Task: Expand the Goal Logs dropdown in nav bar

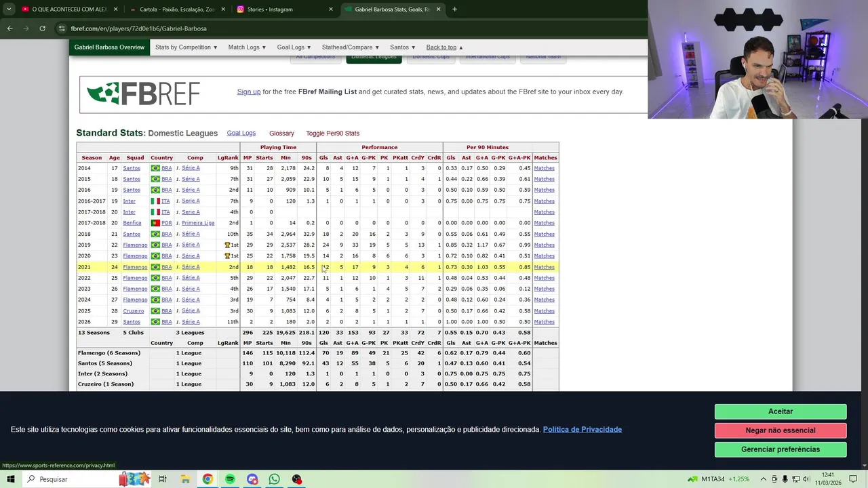Action: 294,47
